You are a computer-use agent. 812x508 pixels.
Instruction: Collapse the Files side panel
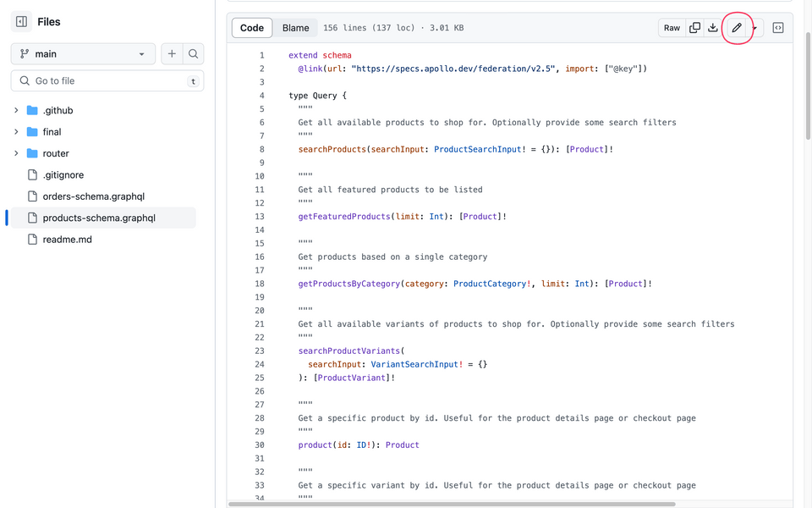pyautogui.click(x=22, y=22)
